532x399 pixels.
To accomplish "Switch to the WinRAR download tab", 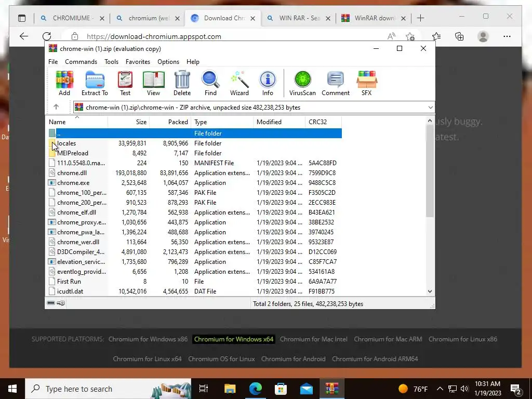I will (373, 18).
